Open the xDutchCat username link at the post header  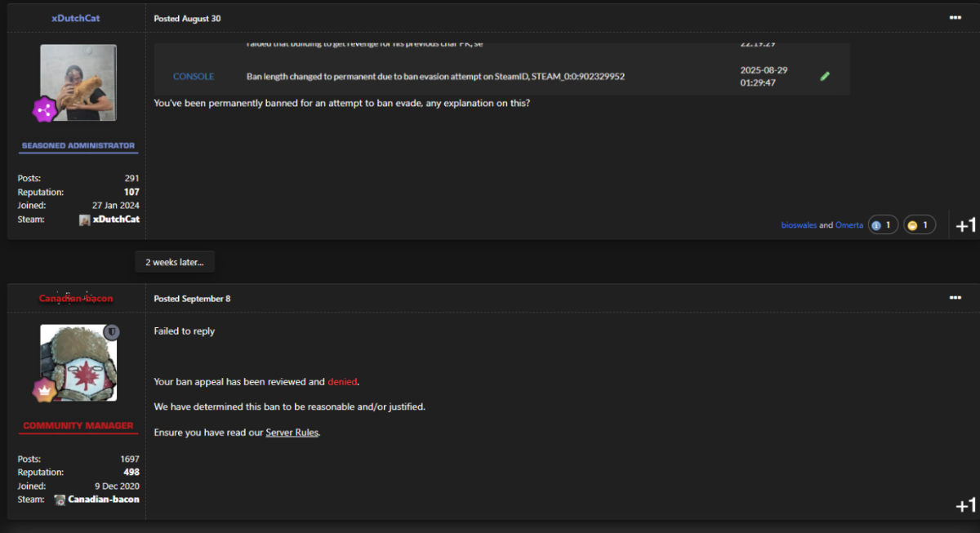(x=76, y=18)
